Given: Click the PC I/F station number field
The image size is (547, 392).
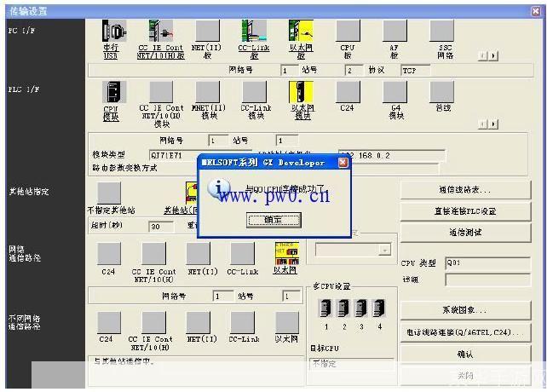Looking at the screenshot, I should [x=354, y=71].
